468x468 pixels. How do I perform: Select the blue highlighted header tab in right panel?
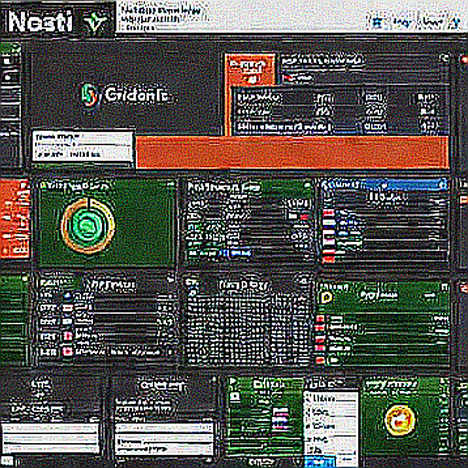tap(405, 184)
